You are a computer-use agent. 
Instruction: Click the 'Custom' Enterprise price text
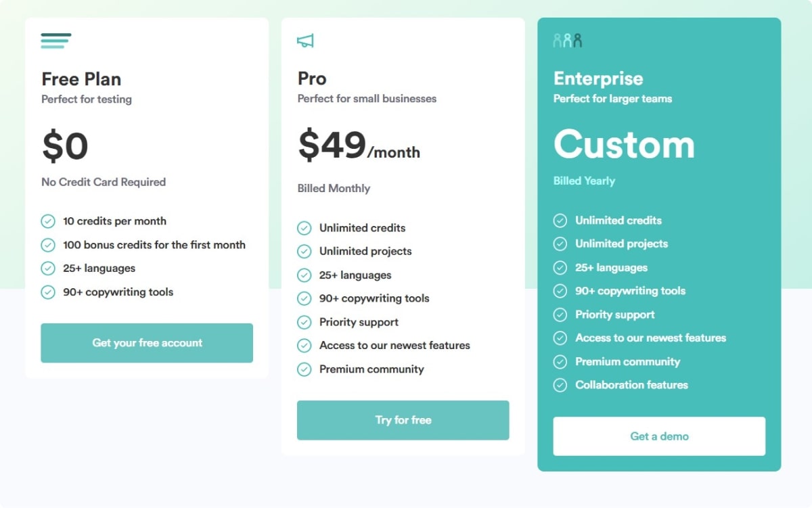[x=624, y=145]
